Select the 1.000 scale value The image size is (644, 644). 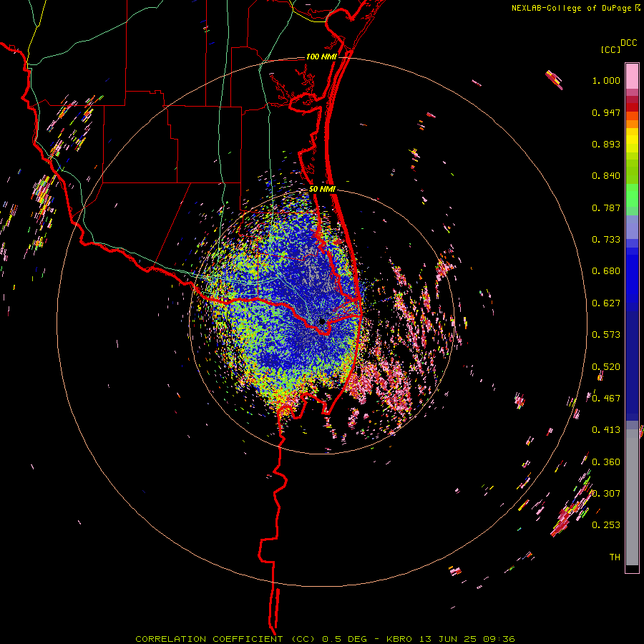[606, 80]
